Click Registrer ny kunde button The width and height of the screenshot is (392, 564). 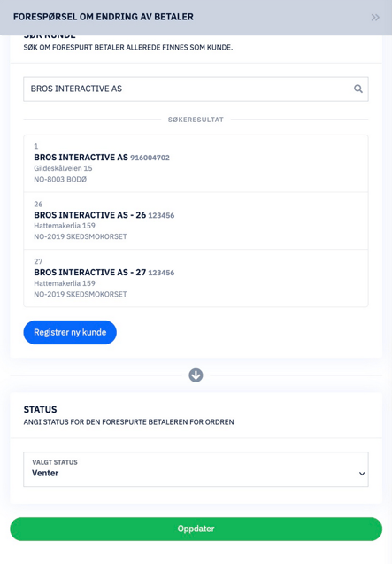70,332
